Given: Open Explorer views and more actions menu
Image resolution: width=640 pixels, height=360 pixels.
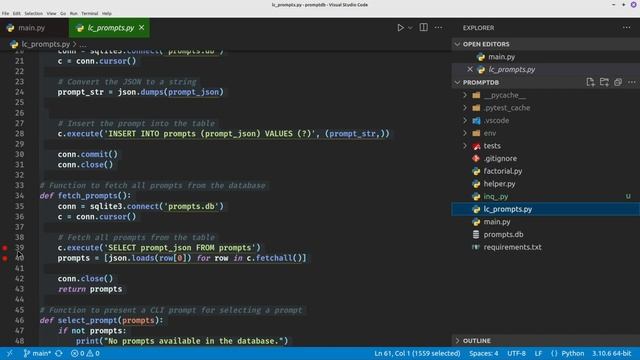Looking at the screenshot, I should 627,27.
